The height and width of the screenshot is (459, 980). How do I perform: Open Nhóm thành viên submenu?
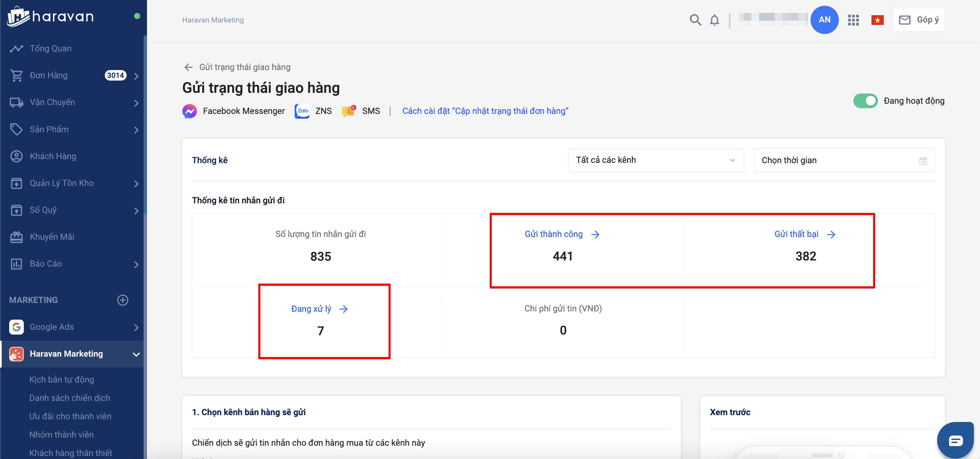click(61, 434)
